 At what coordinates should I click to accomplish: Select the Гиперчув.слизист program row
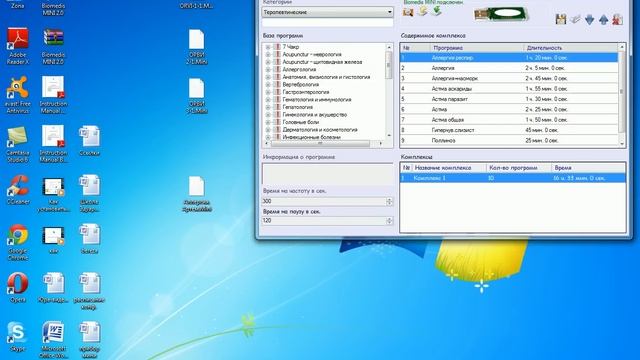point(509,130)
